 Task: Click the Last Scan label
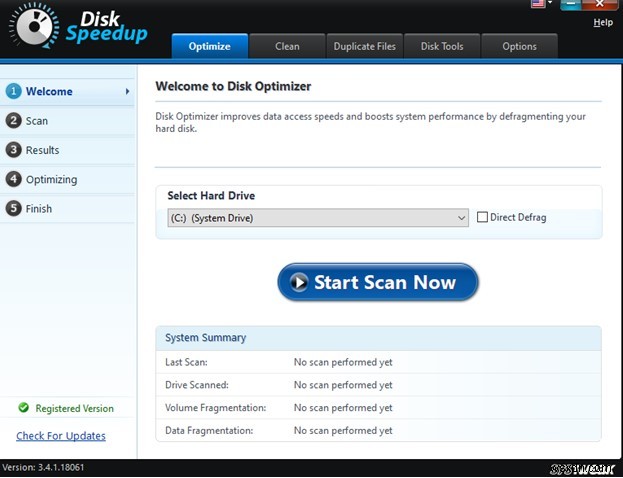pos(186,362)
